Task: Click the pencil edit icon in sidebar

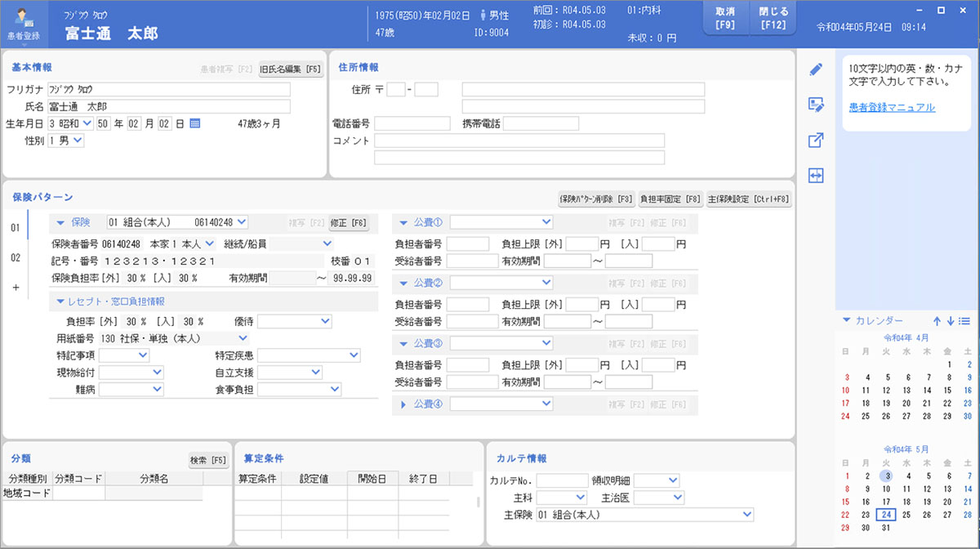Action: pos(815,69)
